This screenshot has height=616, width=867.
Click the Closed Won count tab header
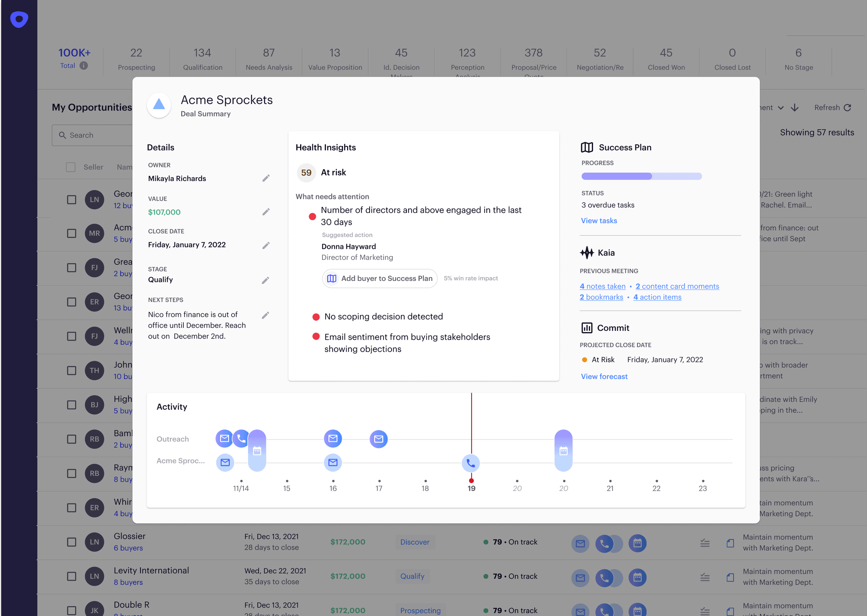tap(665, 59)
